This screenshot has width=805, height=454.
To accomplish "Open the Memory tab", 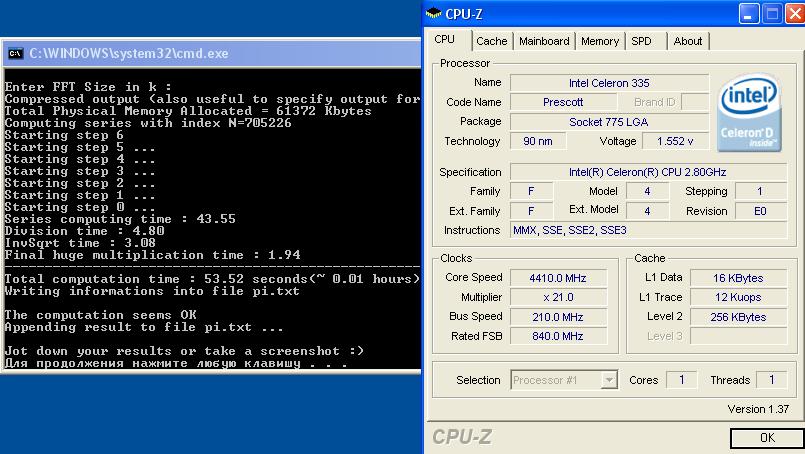I will 600,41.
